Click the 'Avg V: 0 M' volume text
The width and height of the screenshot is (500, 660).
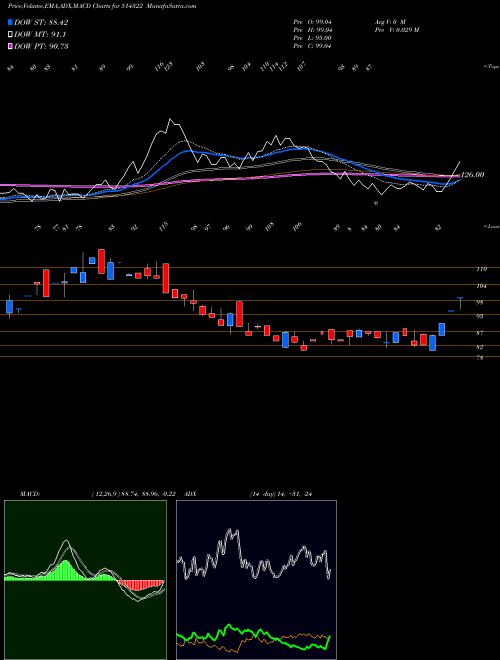pos(389,21)
